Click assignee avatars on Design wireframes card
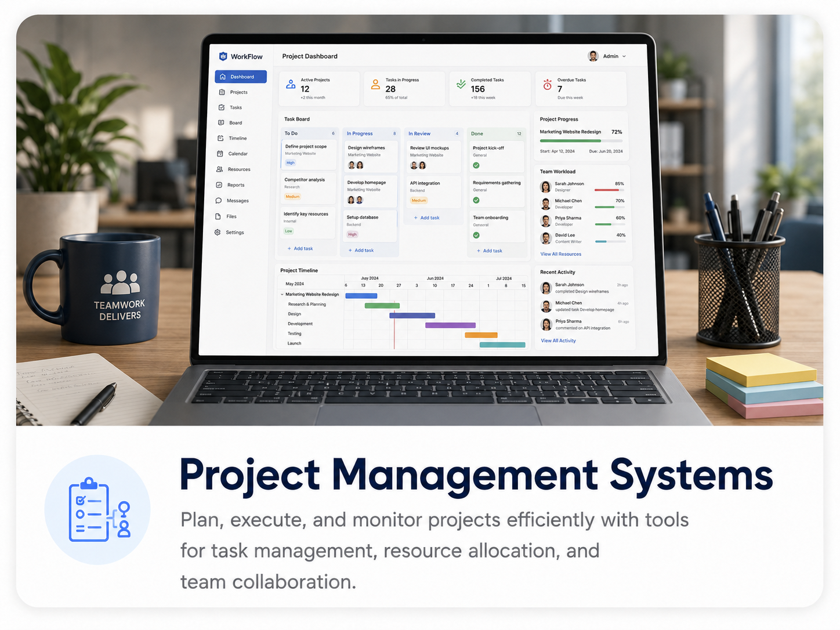This screenshot has width=840, height=630. 356,165
